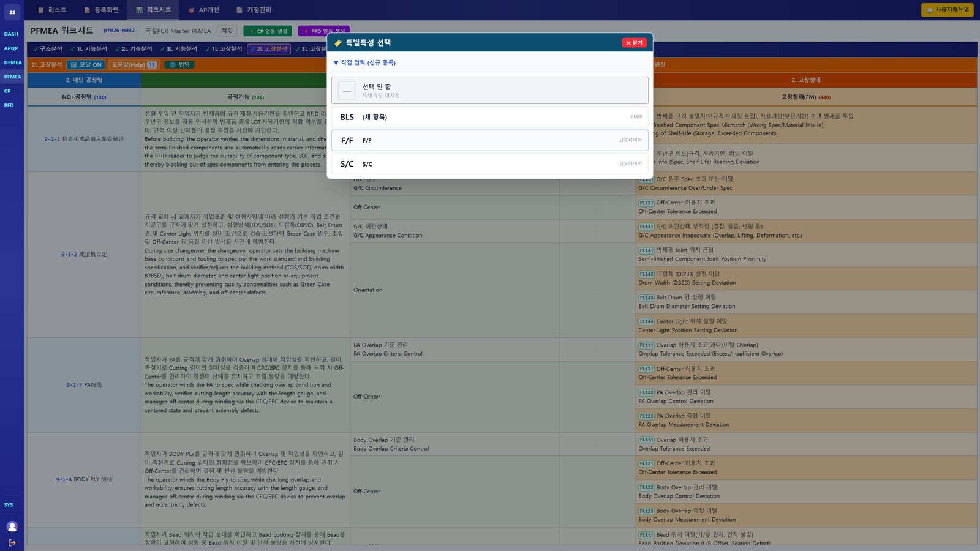Click the logout icon at the sidebar bottom

pyautogui.click(x=12, y=542)
